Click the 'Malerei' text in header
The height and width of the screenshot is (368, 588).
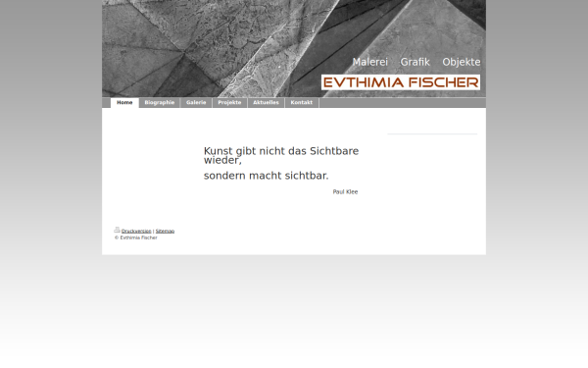pos(370,62)
